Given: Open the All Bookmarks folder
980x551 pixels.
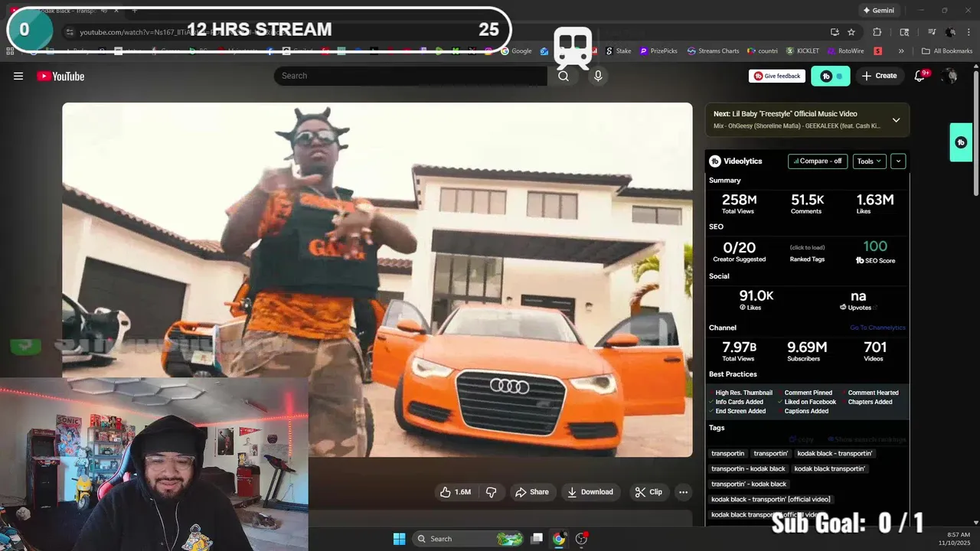Looking at the screenshot, I should (947, 51).
